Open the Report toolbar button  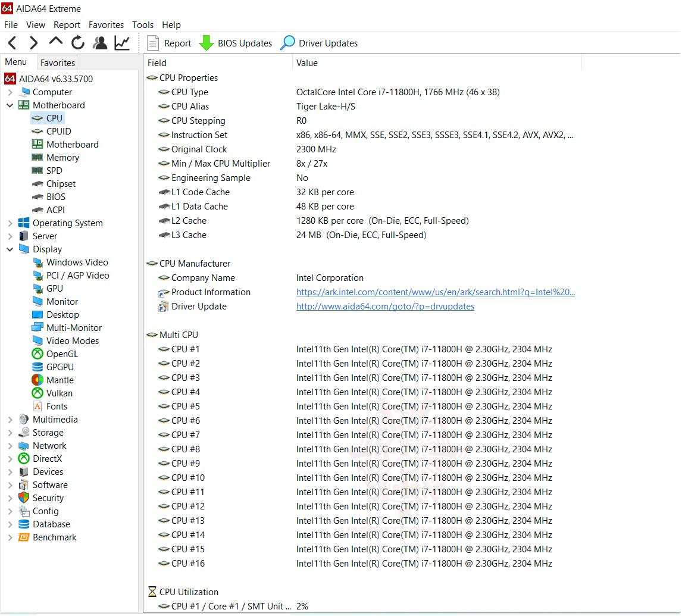pyautogui.click(x=169, y=43)
